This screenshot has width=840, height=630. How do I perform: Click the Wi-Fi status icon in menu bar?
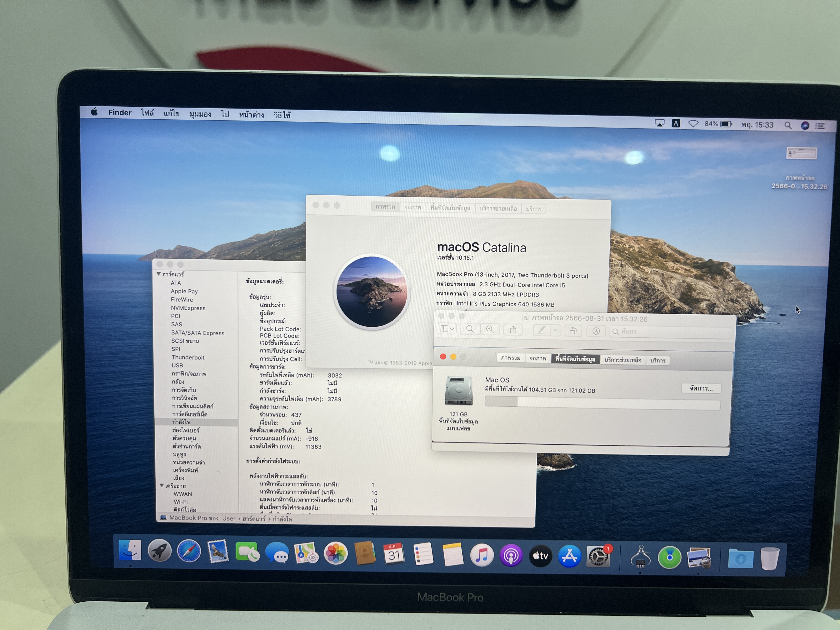pos(693,124)
